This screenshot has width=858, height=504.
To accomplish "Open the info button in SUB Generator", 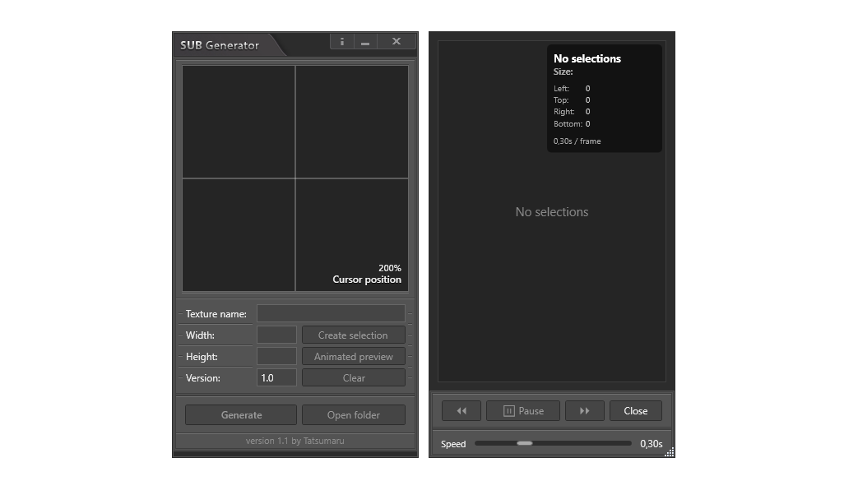I will pyautogui.click(x=342, y=42).
